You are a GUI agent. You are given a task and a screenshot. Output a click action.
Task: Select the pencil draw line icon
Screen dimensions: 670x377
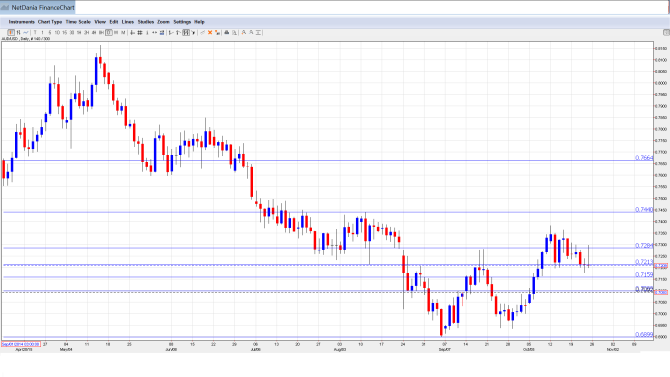[x=203, y=32]
